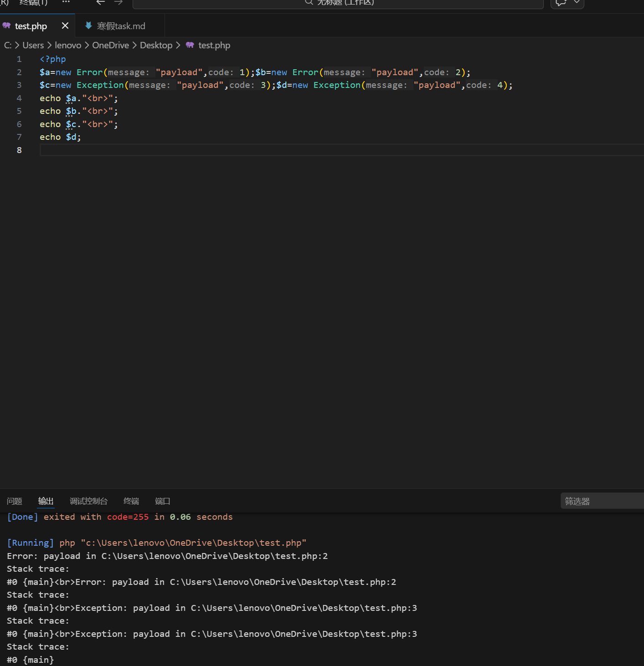This screenshot has height=666, width=644.
Task: Click the markdown arrow icon on 寒假task.md tab
Action: tap(88, 26)
